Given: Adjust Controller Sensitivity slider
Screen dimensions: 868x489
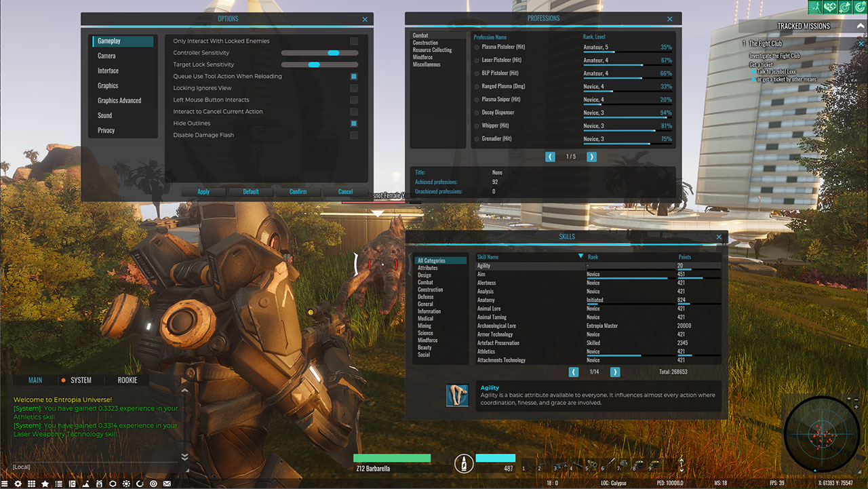Looking at the screenshot, I should (x=319, y=53).
